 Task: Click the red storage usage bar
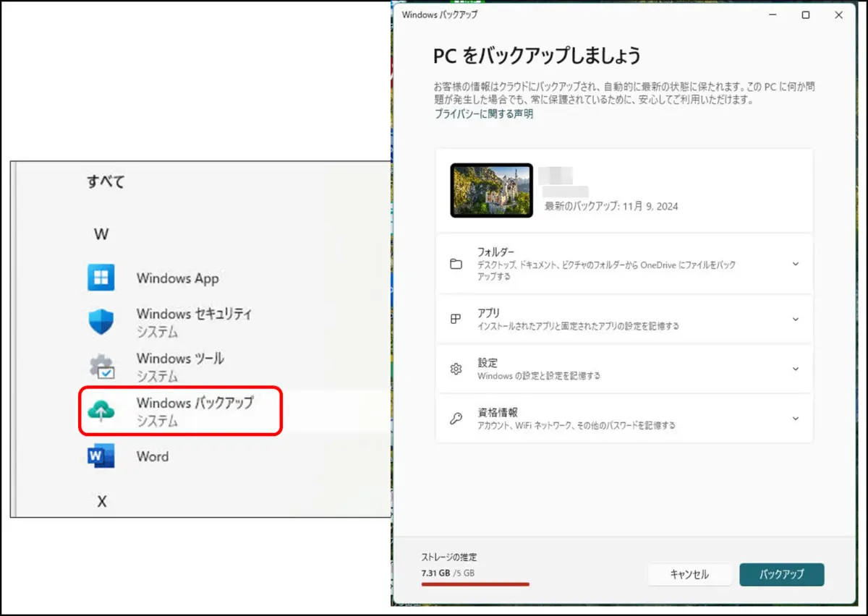pos(475,585)
